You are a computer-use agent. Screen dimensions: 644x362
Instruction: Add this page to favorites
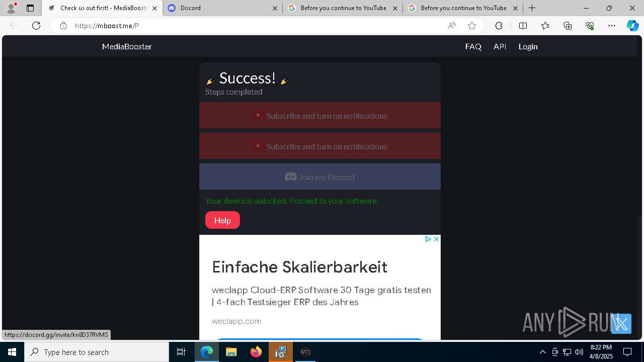pyautogui.click(x=472, y=26)
